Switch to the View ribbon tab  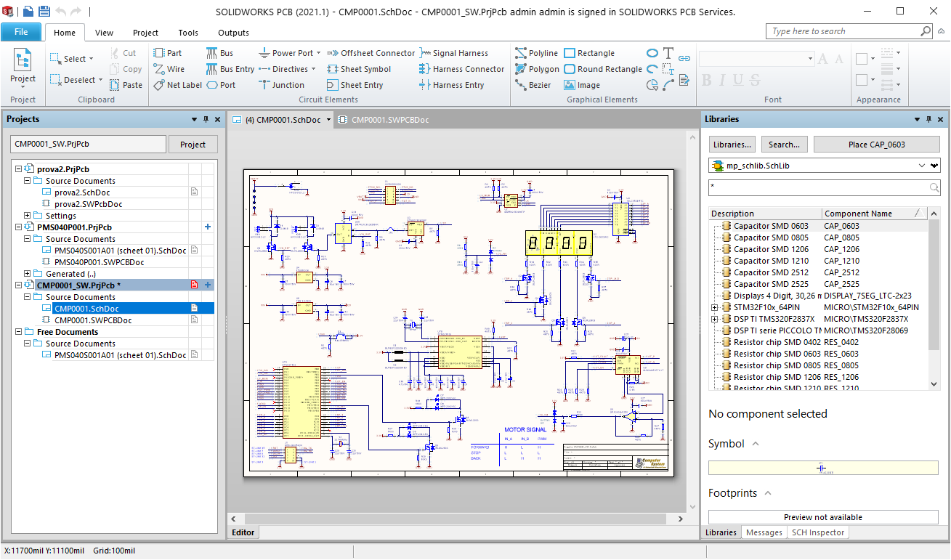104,33
